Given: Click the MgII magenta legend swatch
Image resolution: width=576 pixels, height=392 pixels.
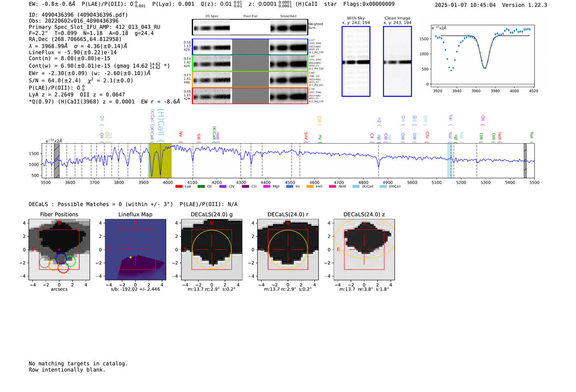Looking at the screenshot, I should pos(267,186).
